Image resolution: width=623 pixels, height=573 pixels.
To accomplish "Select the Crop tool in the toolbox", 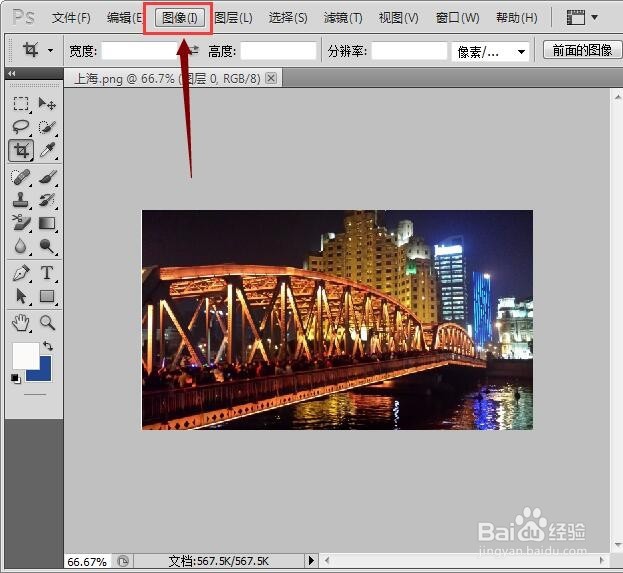I will (21, 151).
